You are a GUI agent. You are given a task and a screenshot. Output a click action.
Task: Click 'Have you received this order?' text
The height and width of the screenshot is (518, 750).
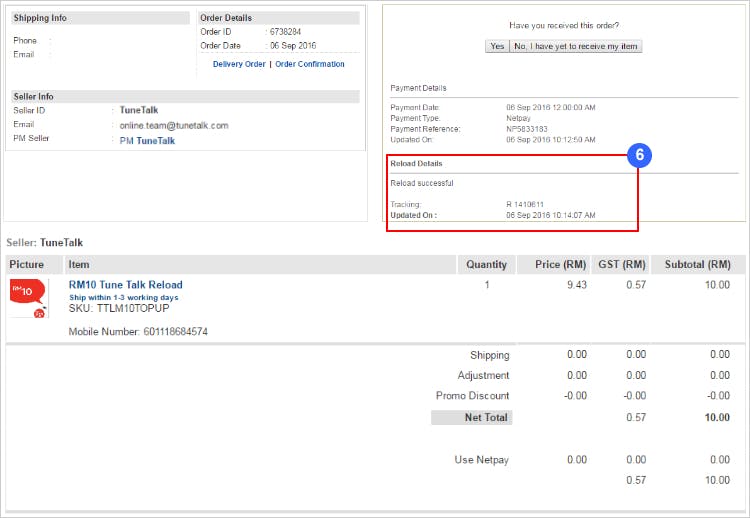(564, 25)
